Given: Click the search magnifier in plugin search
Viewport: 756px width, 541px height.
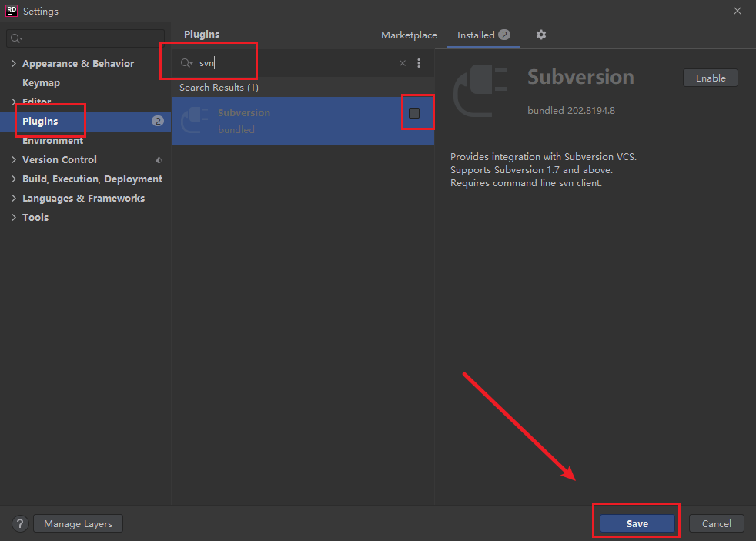Looking at the screenshot, I should click(186, 64).
